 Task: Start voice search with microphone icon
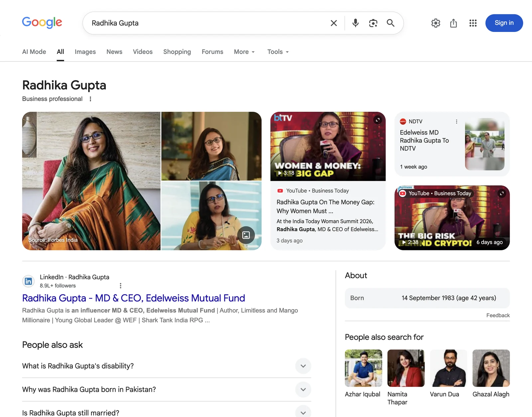pos(355,23)
